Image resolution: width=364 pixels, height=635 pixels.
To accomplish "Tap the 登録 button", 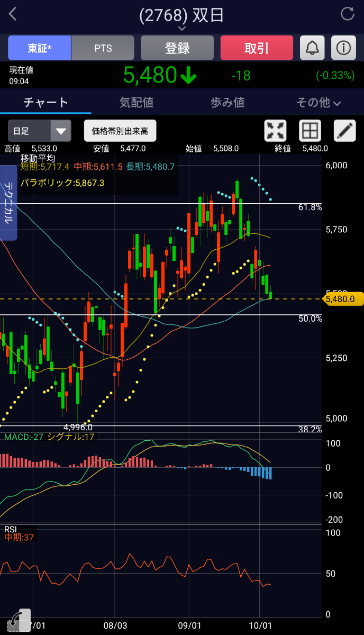I will click(x=177, y=48).
